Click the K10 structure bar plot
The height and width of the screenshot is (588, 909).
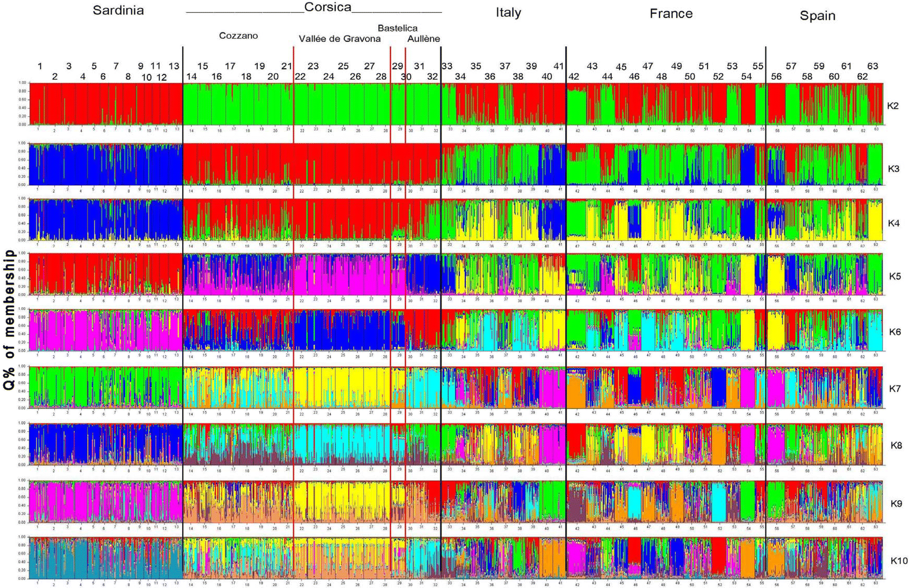coord(456,558)
